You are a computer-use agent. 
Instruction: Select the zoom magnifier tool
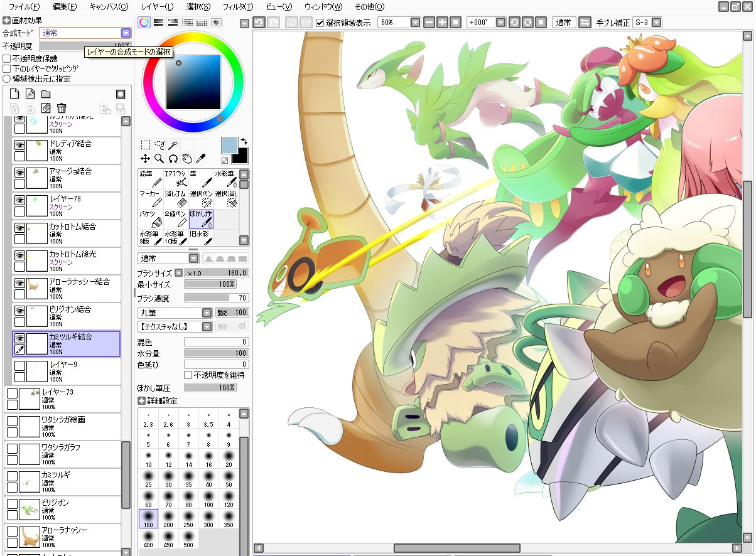(159, 159)
